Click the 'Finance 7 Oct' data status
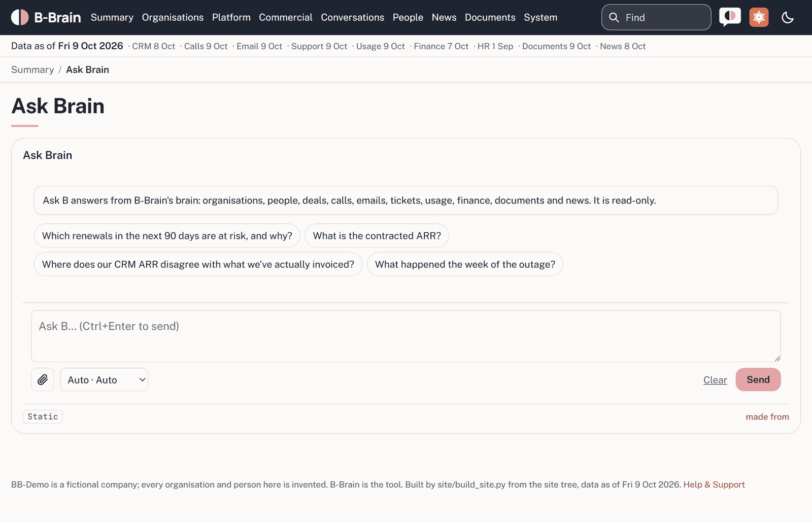The image size is (812, 523). click(441, 46)
